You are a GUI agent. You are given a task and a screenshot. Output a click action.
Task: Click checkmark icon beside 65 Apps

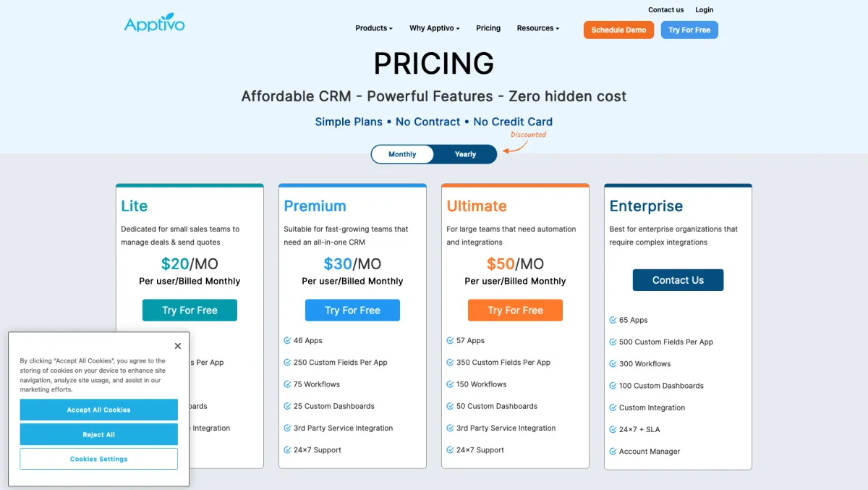pyautogui.click(x=613, y=320)
